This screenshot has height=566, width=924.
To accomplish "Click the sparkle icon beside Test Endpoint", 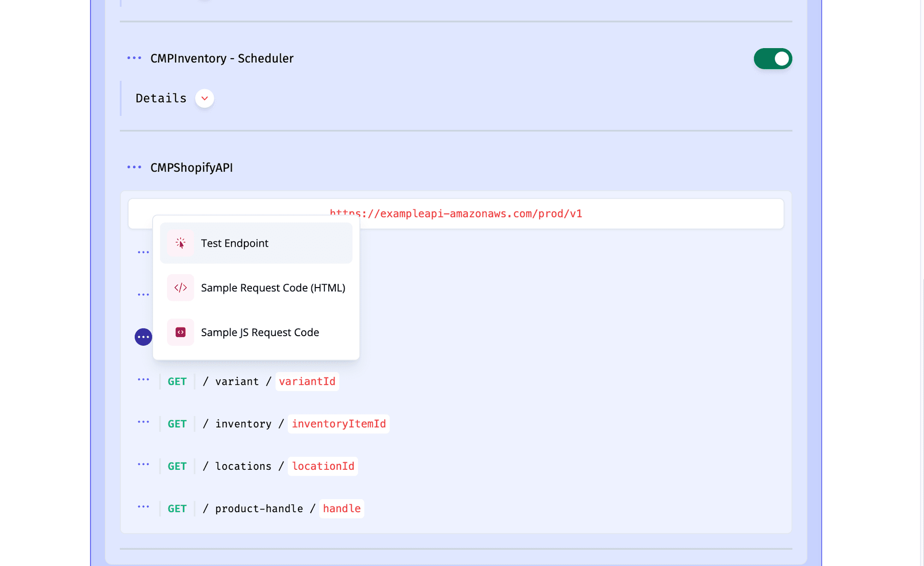I will pos(180,243).
